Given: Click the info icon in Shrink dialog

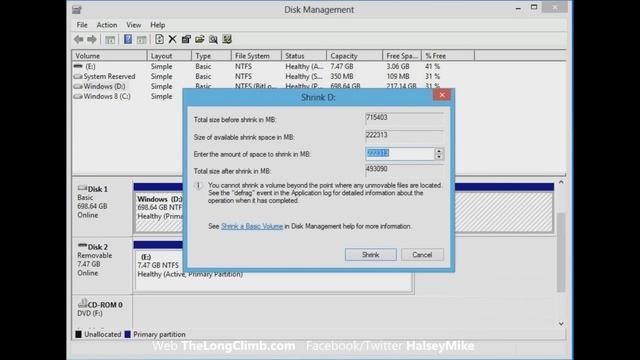Looking at the screenshot, I should click(x=198, y=186).
